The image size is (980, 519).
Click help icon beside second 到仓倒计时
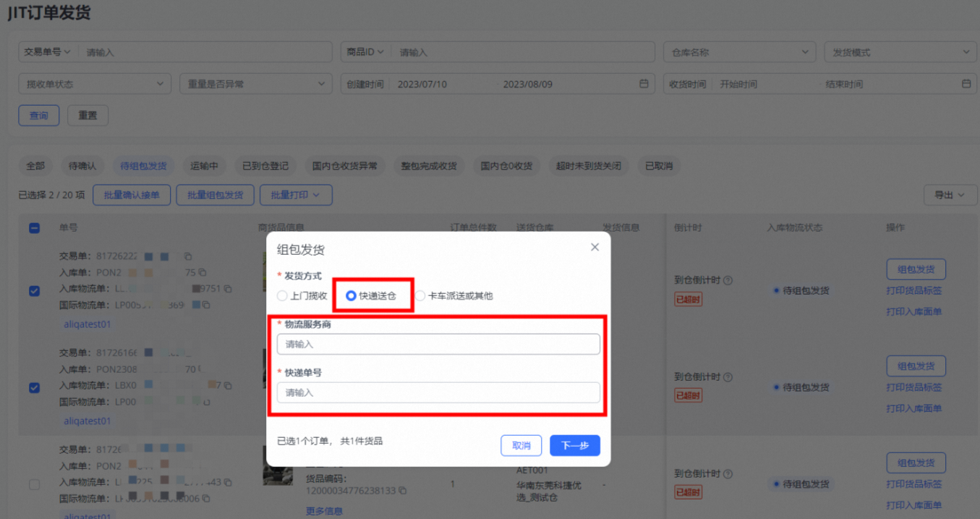(x=728, y=377)
